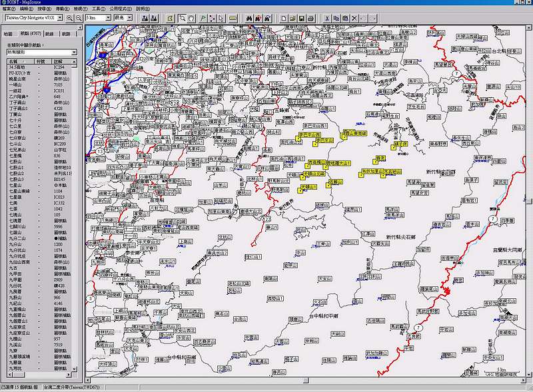Select the zoom tool with magnifier
This screenshot has width=533, height=392.
coord(183,19)
